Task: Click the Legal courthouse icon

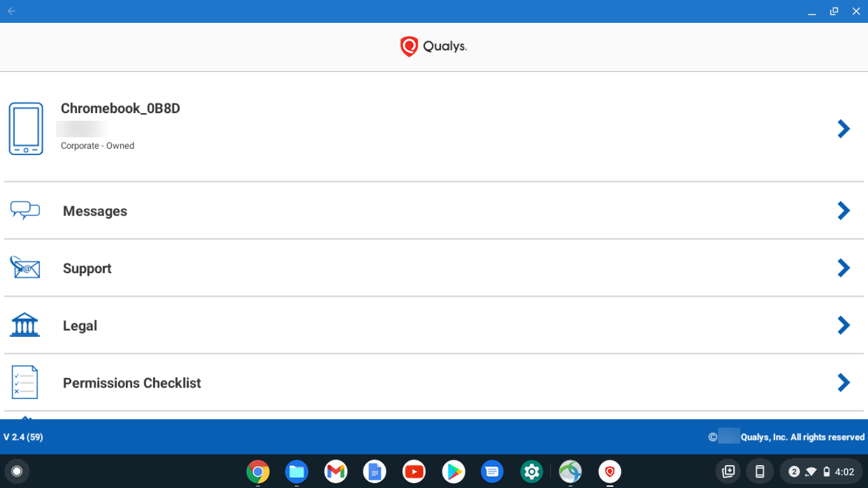Action: 25,325
